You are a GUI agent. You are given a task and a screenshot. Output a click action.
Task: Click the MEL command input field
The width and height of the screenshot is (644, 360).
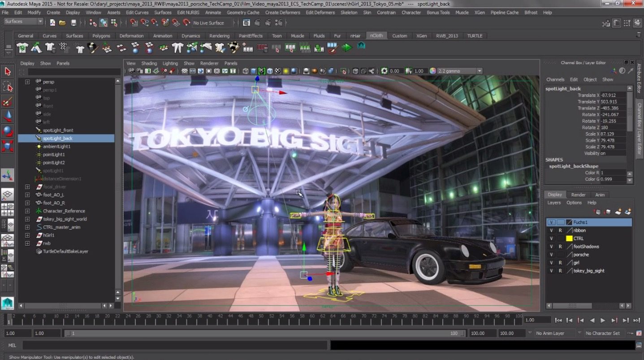[x=175, y=345]
